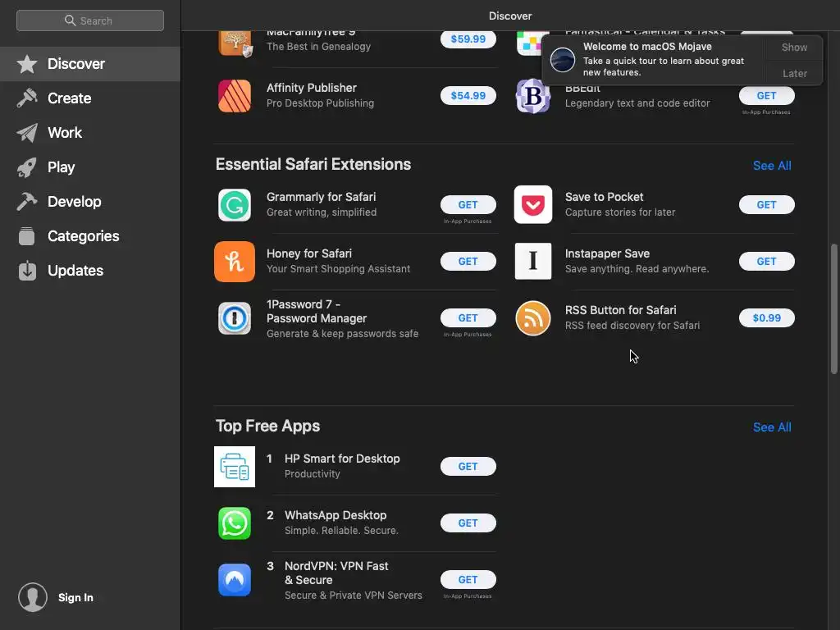The width and height of the screenshot is (840, 630).
Task: Open the Updates section
Action: click(90, 271)
